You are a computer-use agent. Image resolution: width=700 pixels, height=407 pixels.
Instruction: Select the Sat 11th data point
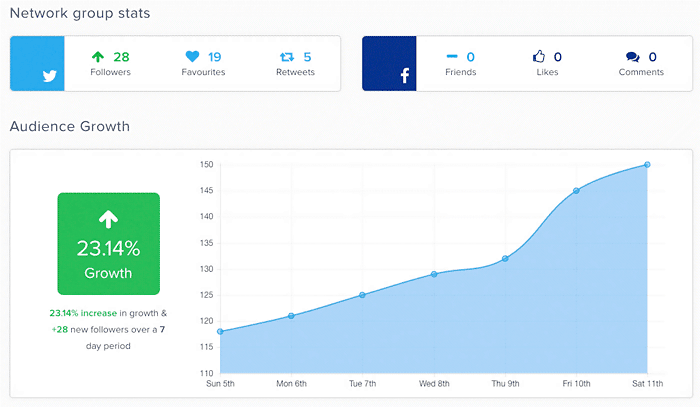(x=647, y=164)
